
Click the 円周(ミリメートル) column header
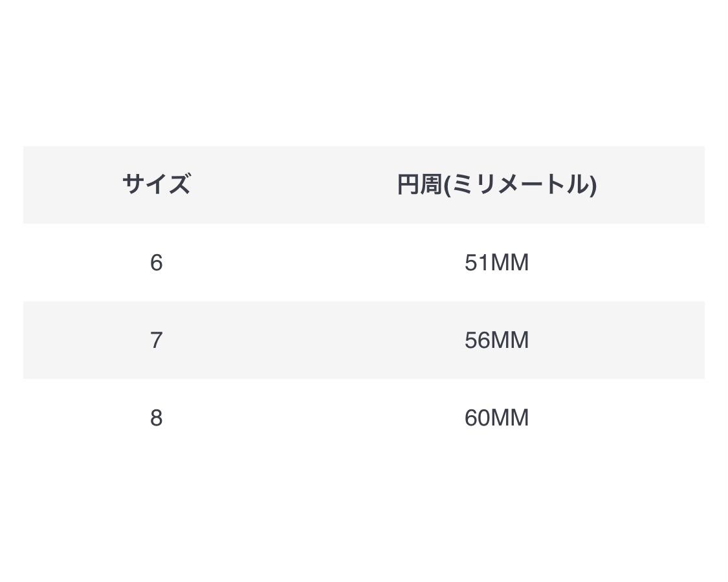[496, 184]
